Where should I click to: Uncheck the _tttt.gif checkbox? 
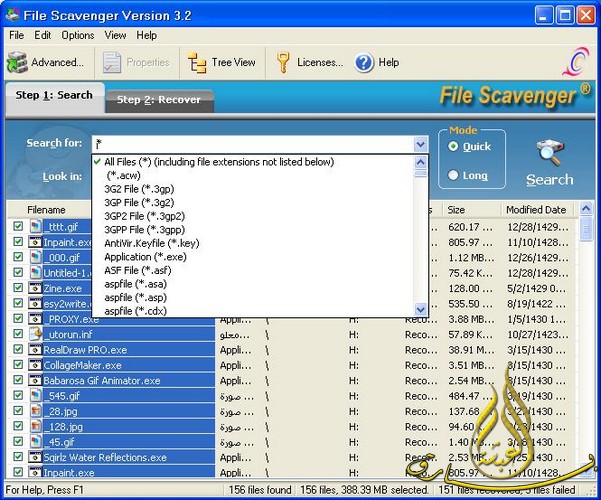tap(18, 226)
